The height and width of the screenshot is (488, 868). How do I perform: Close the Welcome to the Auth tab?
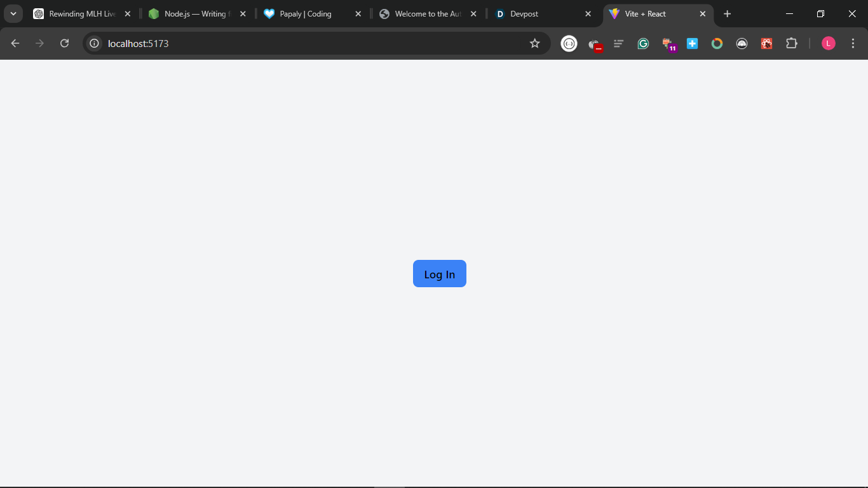(x=473, y=14)
